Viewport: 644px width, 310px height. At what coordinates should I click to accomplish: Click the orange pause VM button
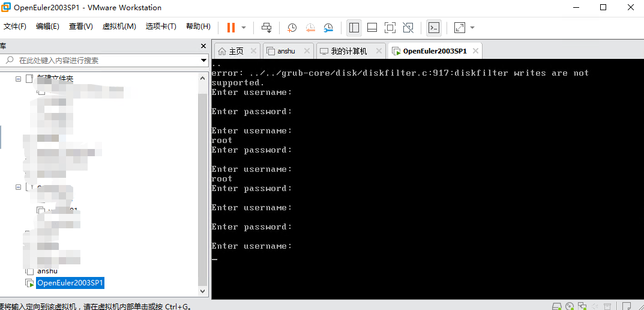tap(231, 27)
